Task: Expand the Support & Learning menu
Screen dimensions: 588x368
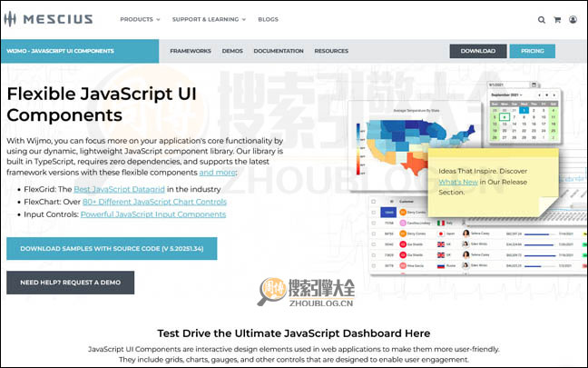Action: pos(209,19)
